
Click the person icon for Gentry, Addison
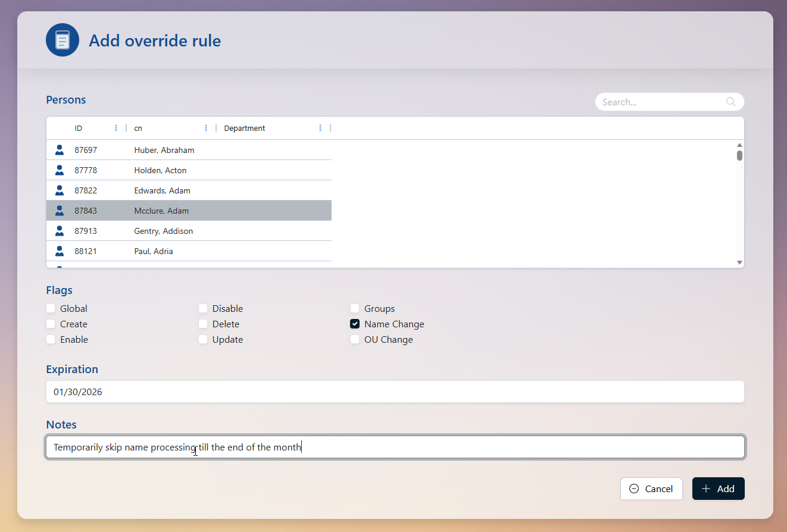(x=60, y=231)
